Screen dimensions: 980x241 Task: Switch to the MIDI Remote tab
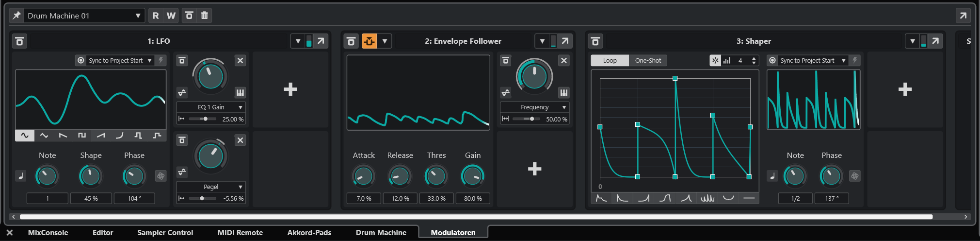click(240, 233)
